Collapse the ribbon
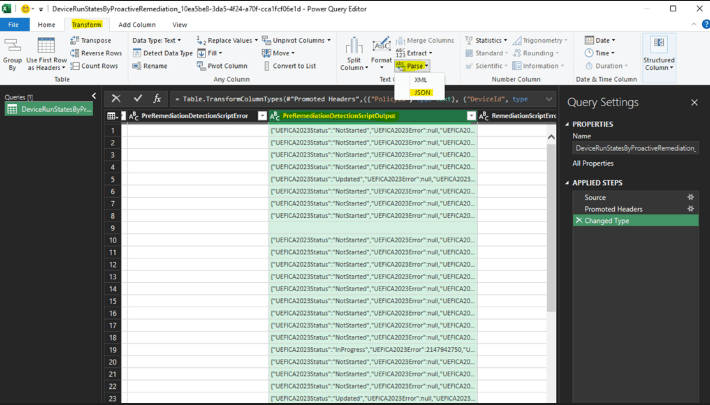 point(694,24)
